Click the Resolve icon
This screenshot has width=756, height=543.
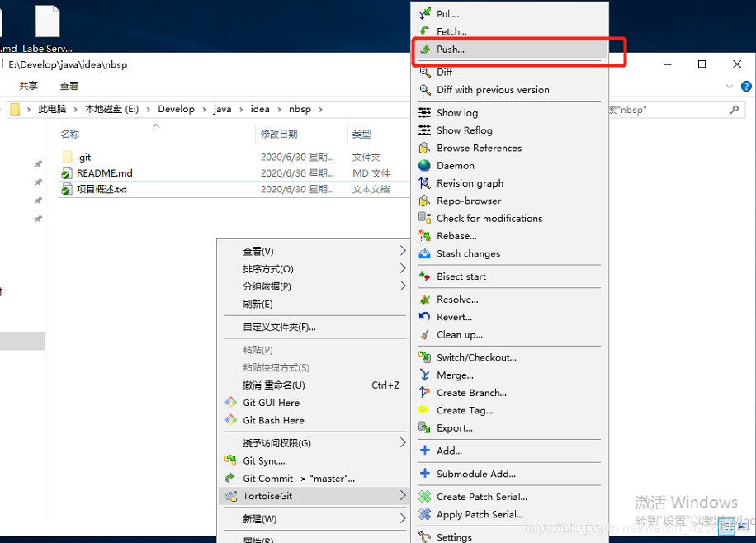point(425,300)
